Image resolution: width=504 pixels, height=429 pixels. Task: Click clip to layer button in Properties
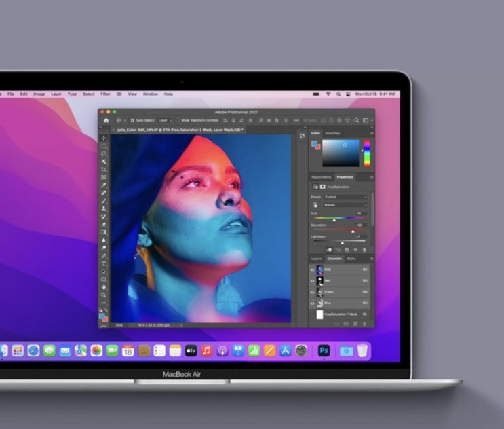pos(329,250)
